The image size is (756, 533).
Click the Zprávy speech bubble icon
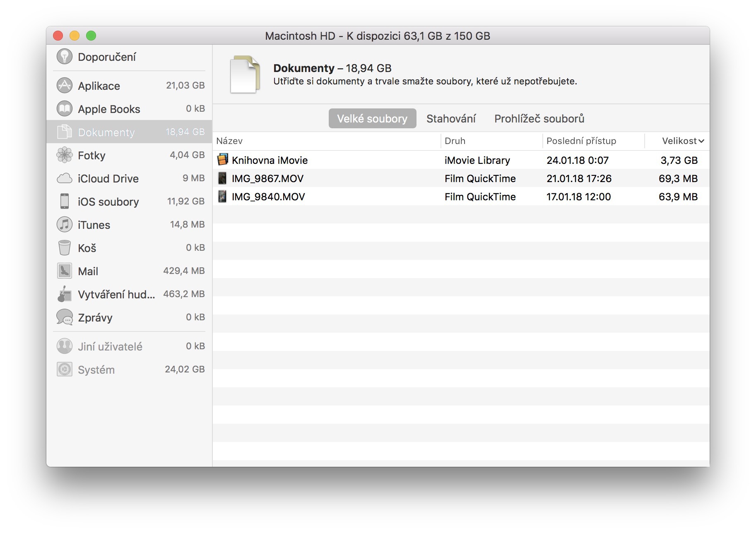point(64,317)
